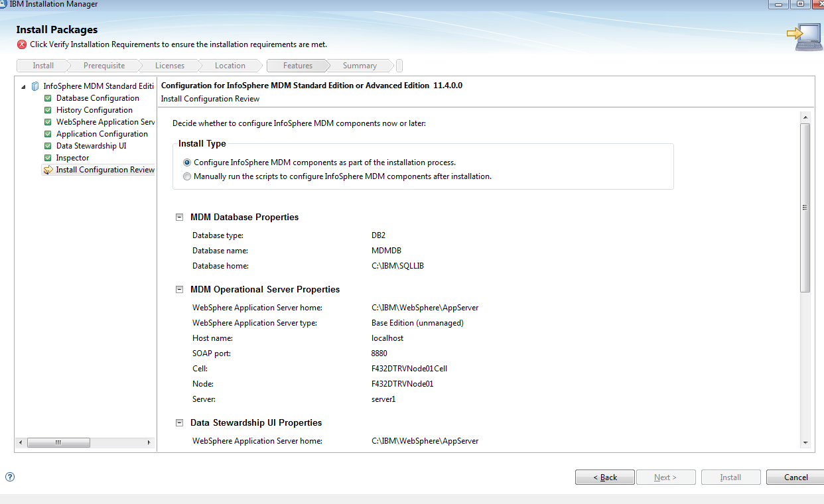Open Data Stewardship UI in the tree
Screen dimensions: 824x504
(x=91, y=146)
